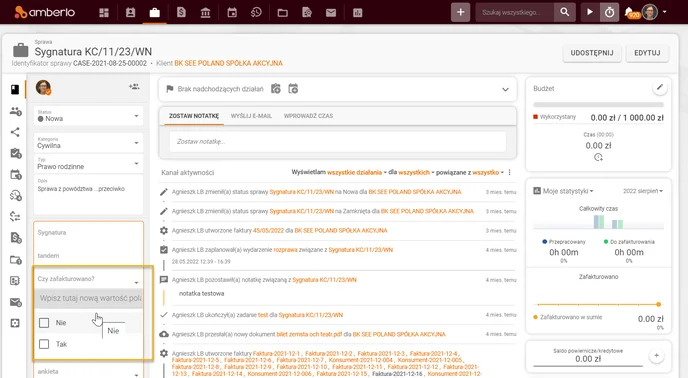Click the UDOSTĘPNIJ button

click(592, 53)
